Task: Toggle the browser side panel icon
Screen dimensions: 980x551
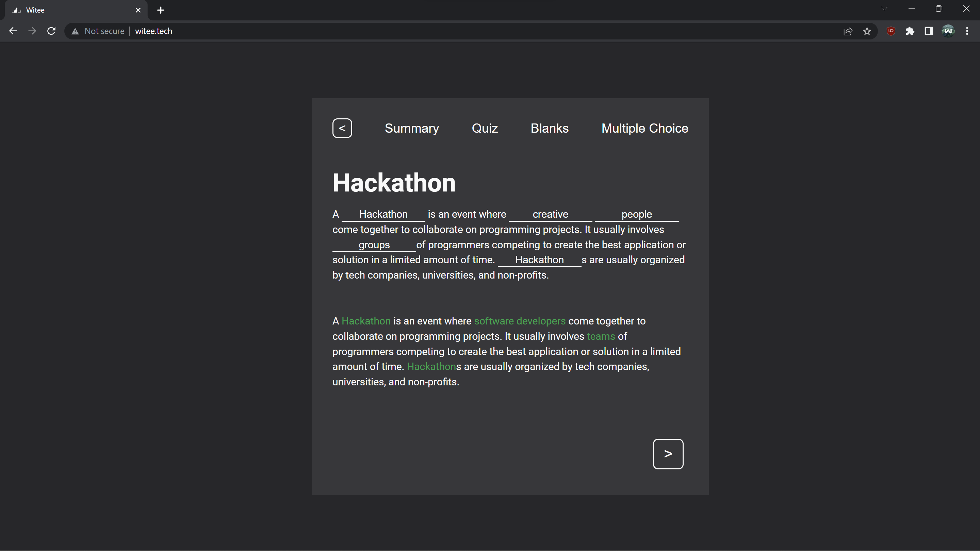Action: (929, 31)
